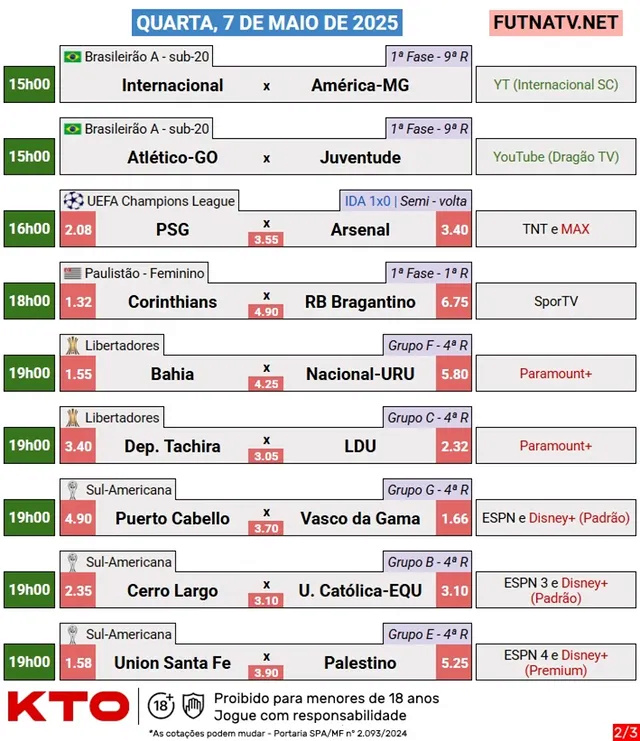Image resolution: width=640 pixels, height=741 pixels.
Task: Click the Grupo F - 4ª R label
Action: click(x=427, y=345)
